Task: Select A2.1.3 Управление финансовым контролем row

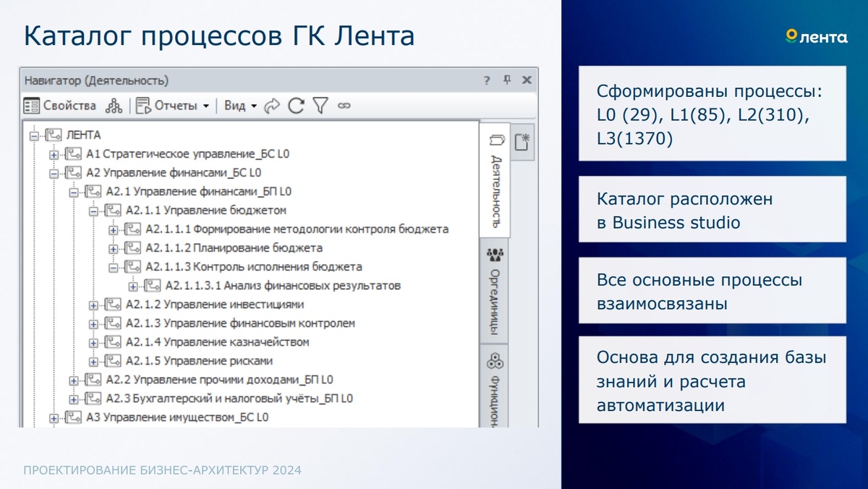Action: click(x=240, y=323)
